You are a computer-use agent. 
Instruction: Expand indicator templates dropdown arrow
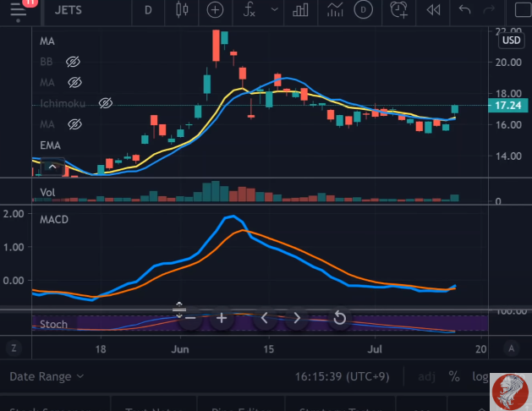coord(275,9)
